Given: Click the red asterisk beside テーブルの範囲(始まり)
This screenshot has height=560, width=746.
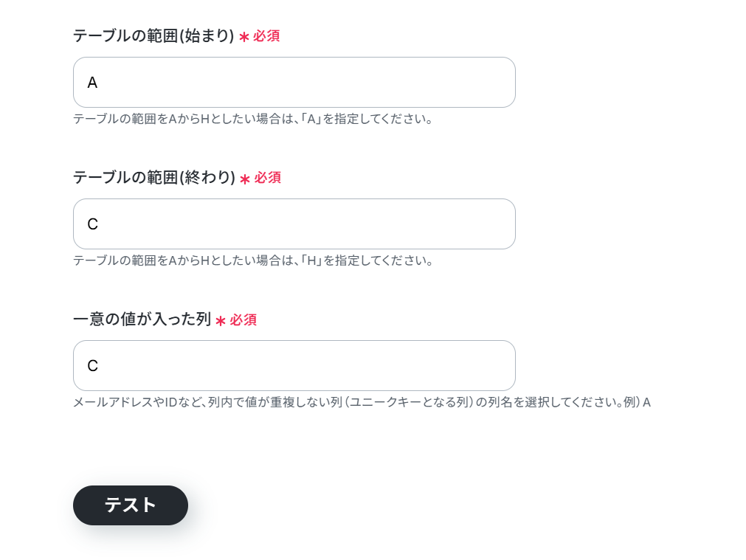Looking at the screenshot, I should (244, 37).
